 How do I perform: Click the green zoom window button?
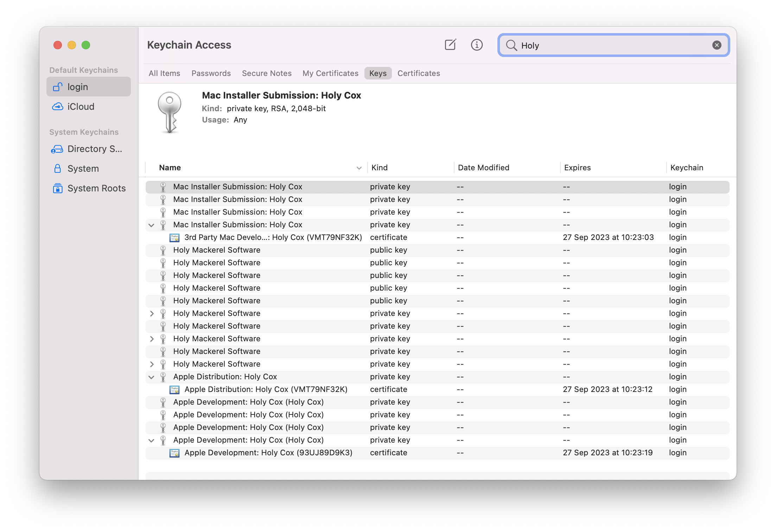pyautogui.click(x=86, y=45)
